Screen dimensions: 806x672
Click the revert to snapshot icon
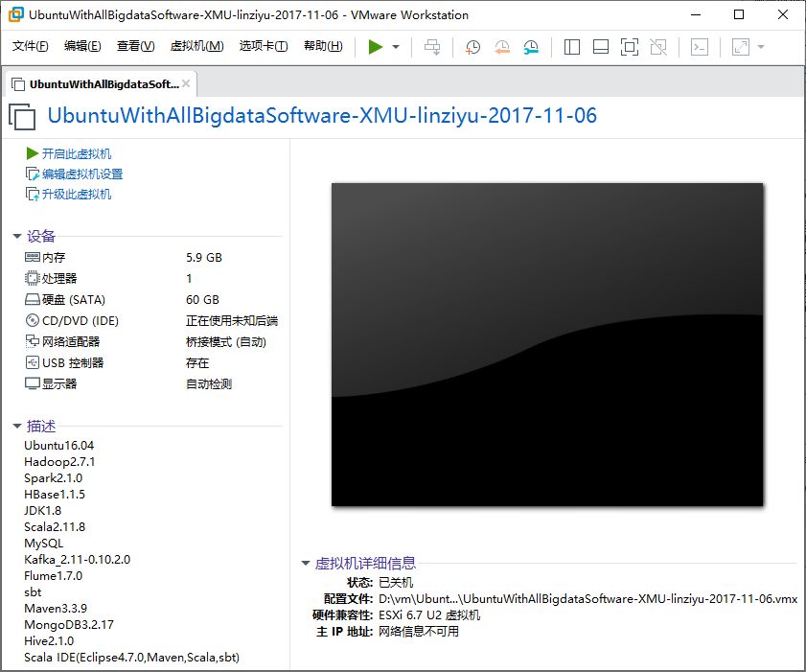tap(502, 47)
